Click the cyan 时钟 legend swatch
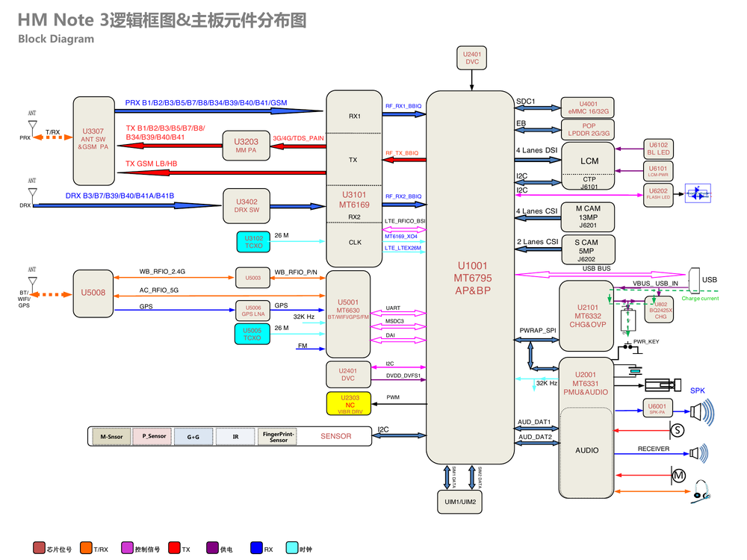Screen dimensions: 747x560 click(x=292, y=548)
